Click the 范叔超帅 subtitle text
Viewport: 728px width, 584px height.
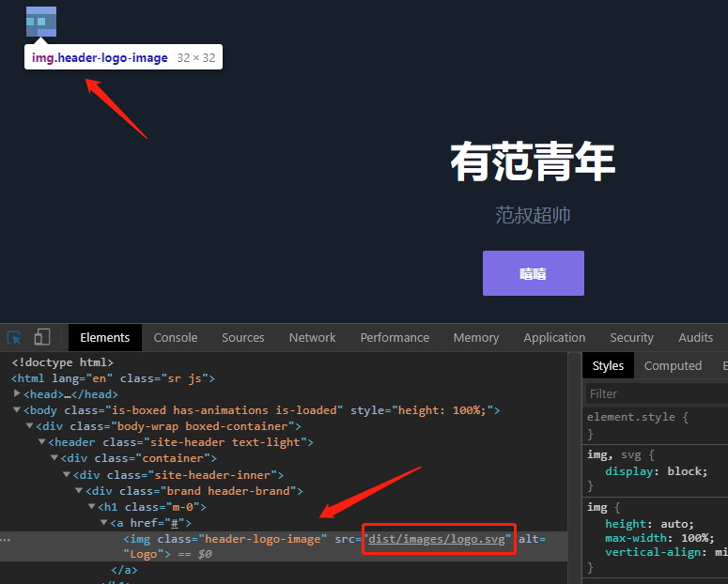click(x=533, y=215)
